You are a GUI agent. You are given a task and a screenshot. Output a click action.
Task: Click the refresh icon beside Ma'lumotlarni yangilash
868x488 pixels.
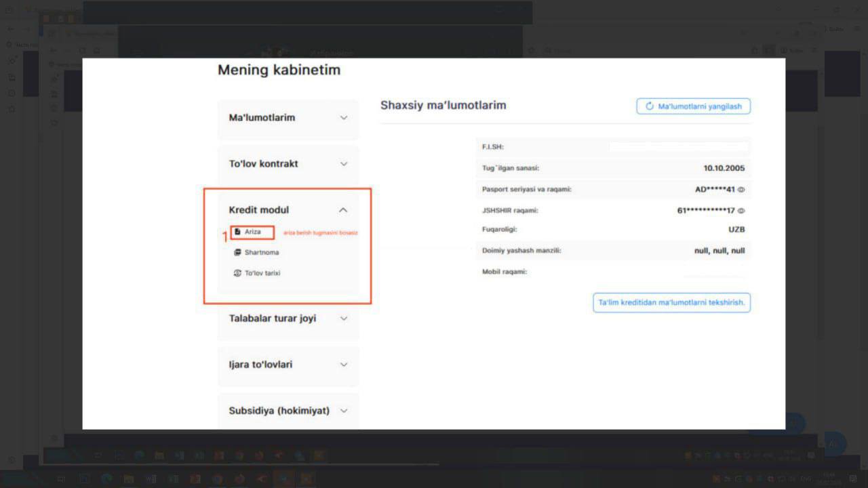click(x=649, y=106)
